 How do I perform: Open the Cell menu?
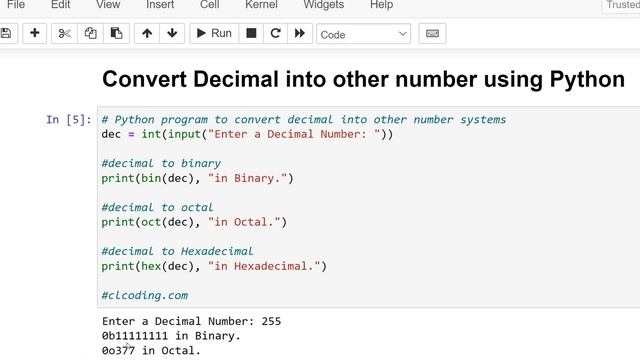[x=209, y=5]
